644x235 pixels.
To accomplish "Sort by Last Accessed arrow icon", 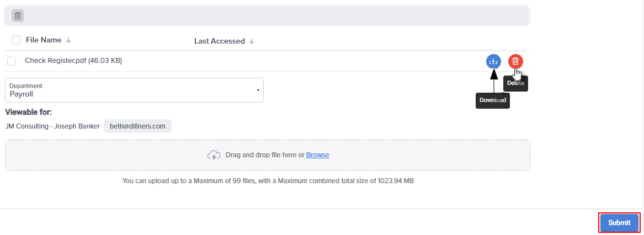I will [x=252, y=41].
